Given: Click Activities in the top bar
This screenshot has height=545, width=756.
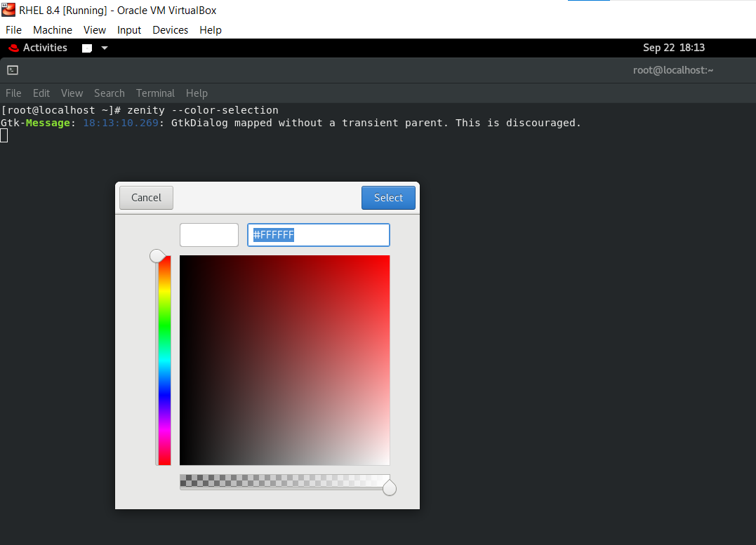Looking at the screenshot, I should [x=45, y=47].
